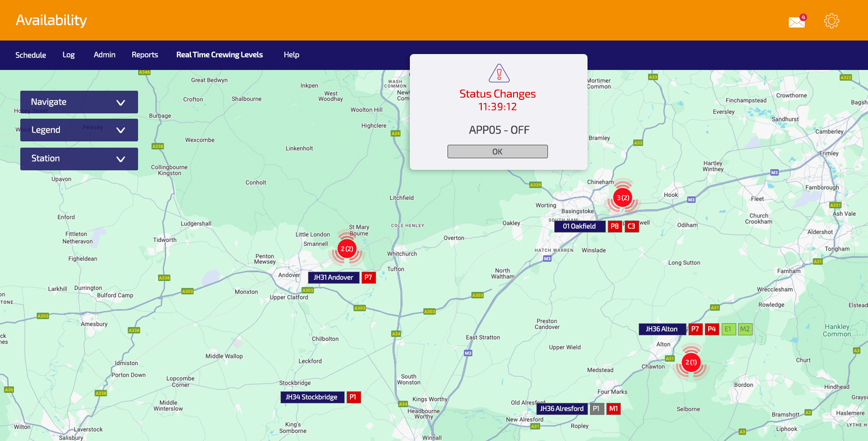
Task: Click the JH36 Alton station label
Action: pyautogui.click(x=662, y=329)
